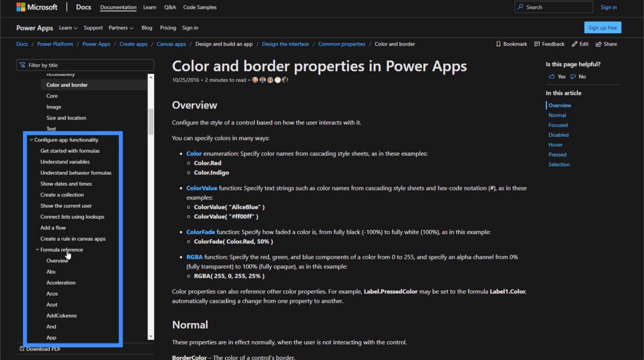Viewport: 644px width, 360px height.
Task: Collapse the Formula reference section
Action: [x=37, y=249]
